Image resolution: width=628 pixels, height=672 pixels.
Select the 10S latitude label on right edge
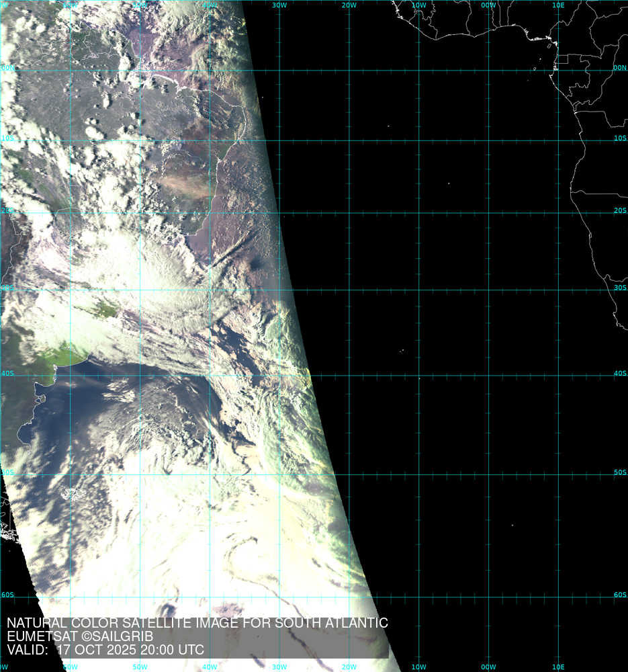click(x=619, y=138)
